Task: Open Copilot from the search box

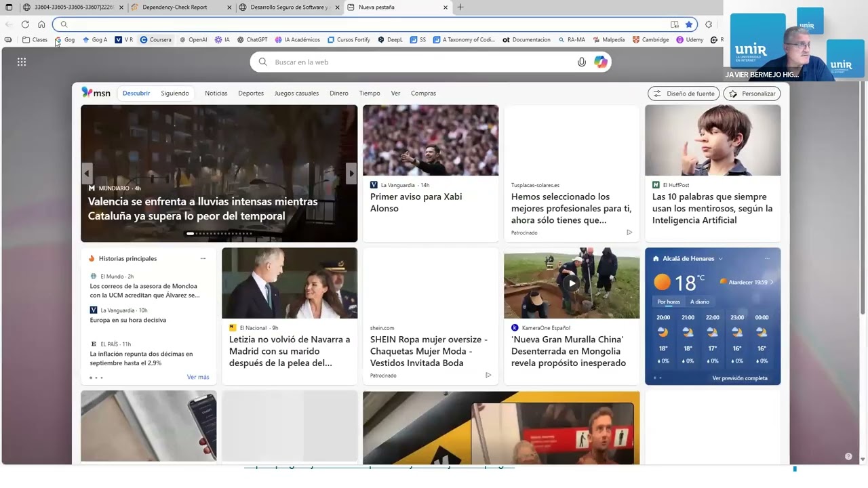Action: click(x=601, y=62)
